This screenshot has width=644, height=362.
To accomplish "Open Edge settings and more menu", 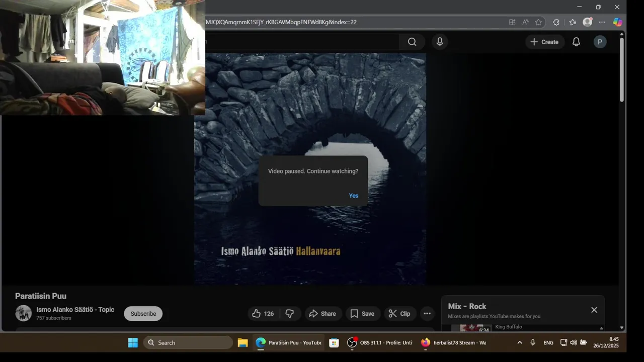I will pyautogui.click(x=602, y=22).
